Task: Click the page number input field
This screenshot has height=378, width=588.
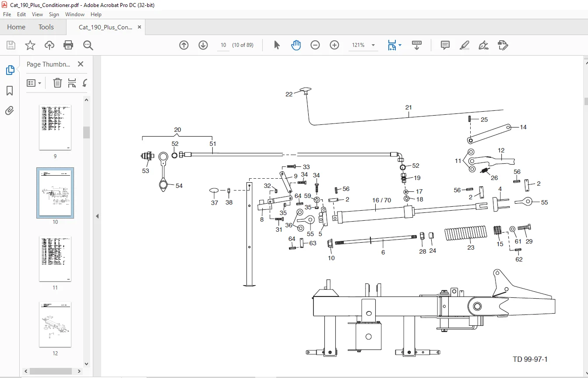Action: pos(223,45)
